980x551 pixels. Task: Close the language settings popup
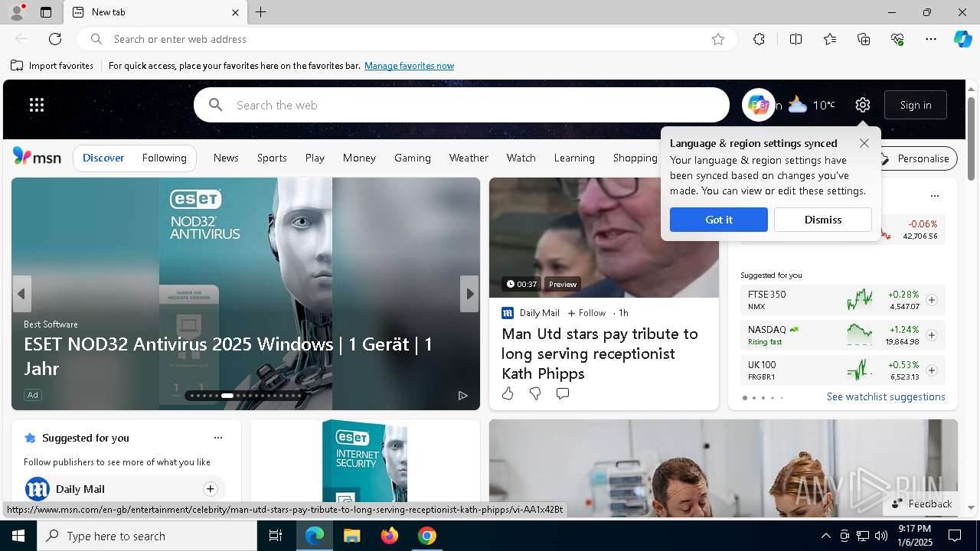coord(864,143)
